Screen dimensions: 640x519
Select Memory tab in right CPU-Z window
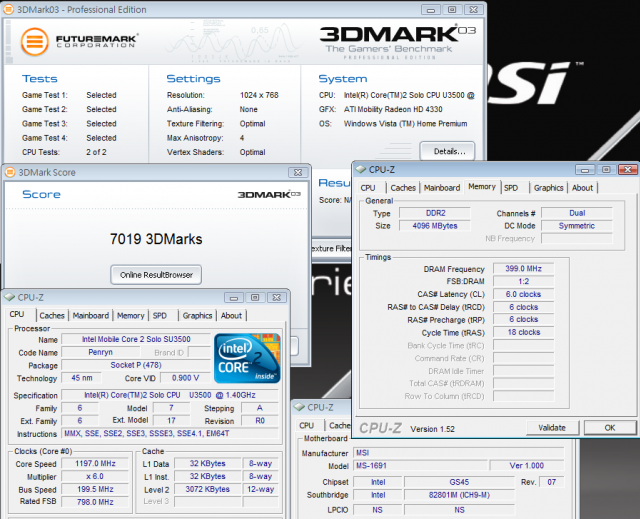[x=482, y=186]
